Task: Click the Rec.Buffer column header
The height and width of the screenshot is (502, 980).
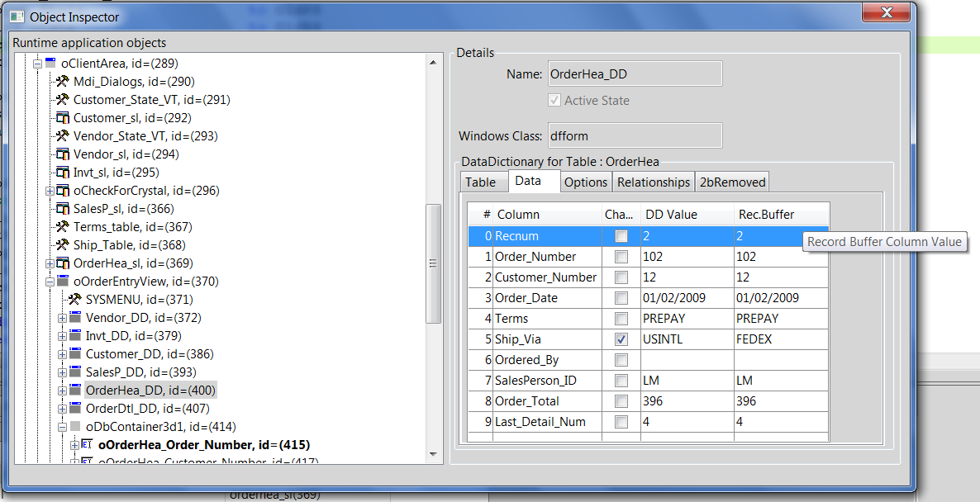Action: (x=766, y=215)
